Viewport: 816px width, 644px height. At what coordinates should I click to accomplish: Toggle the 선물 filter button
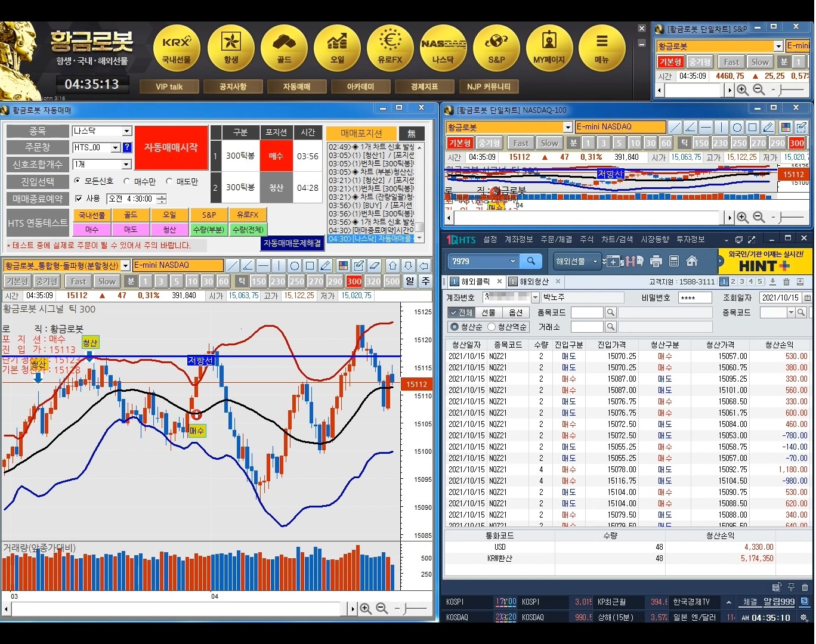click(x=489, y=312)
